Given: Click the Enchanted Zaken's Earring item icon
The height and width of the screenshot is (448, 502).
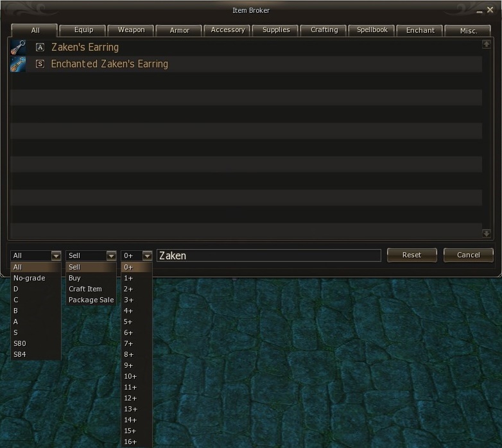Looking at the screenshot, I should (x=18, y=64).
